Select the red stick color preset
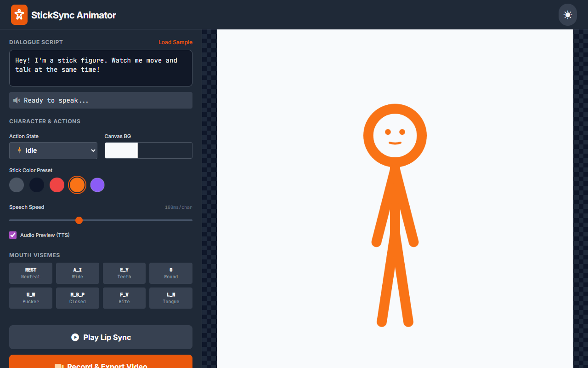This screenshot has width=588, height=368. [57, 184]
